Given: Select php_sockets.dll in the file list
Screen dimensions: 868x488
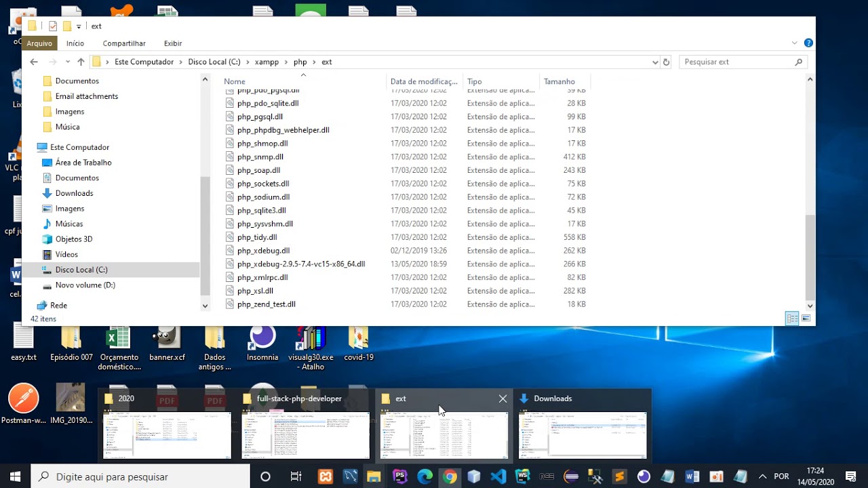Looking at the screenshot, I should (263, 184).
